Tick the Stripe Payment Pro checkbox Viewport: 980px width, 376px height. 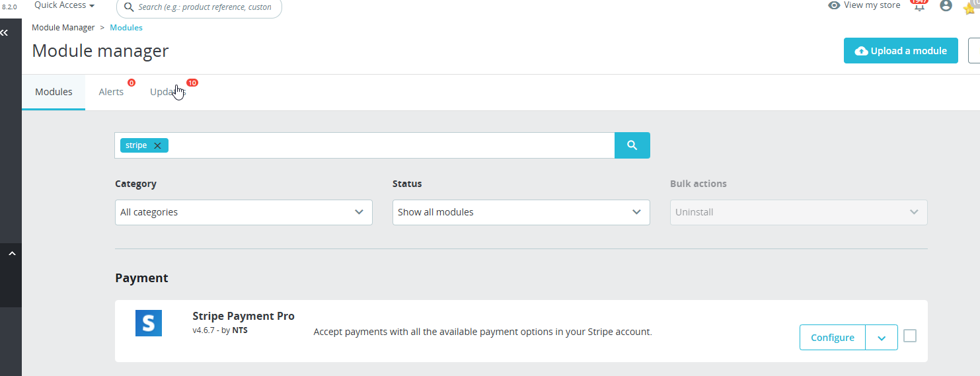pyautogui.click(x=910, y=336)
